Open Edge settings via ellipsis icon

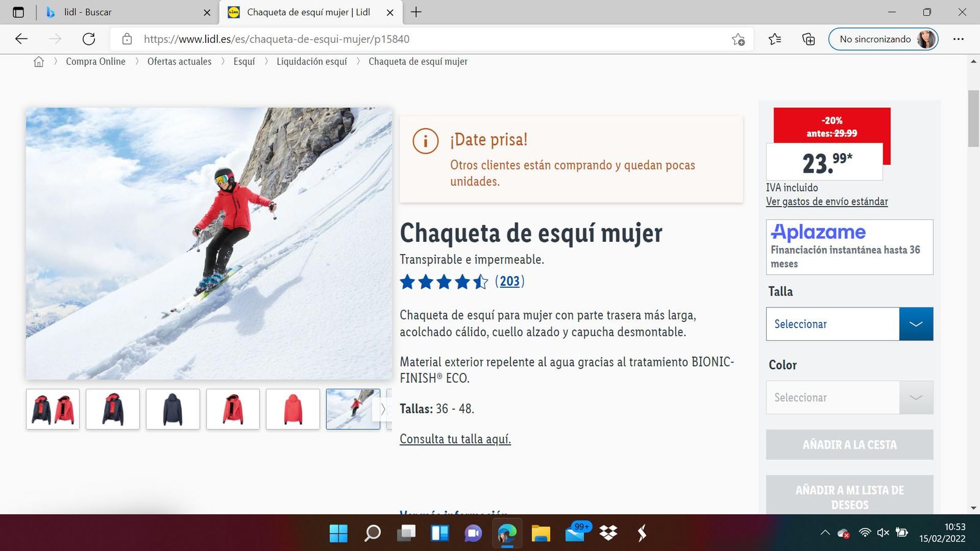(959, 39)
